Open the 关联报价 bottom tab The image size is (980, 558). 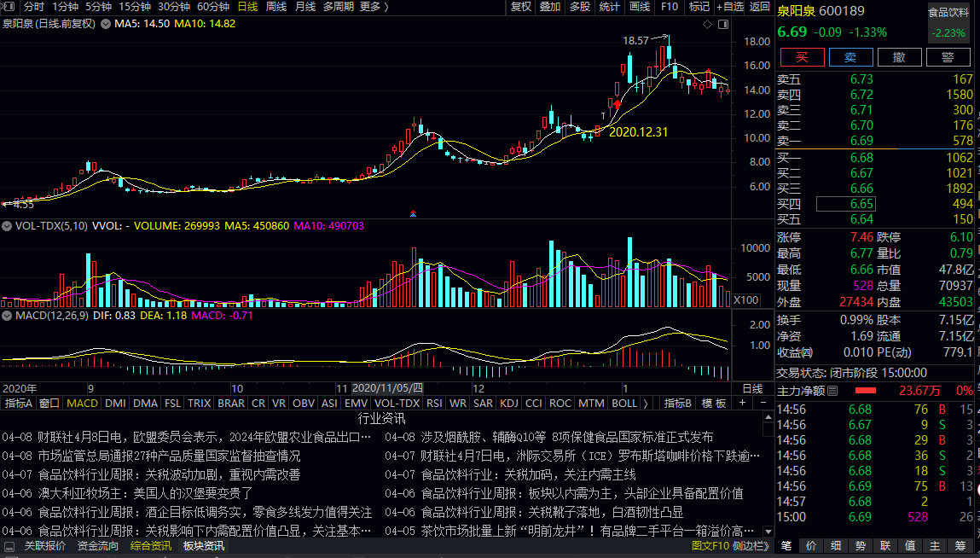tap(44, 546)
